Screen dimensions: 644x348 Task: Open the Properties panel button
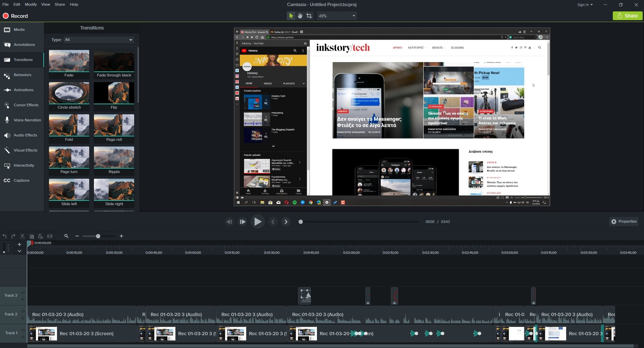[x=624, y=222]
